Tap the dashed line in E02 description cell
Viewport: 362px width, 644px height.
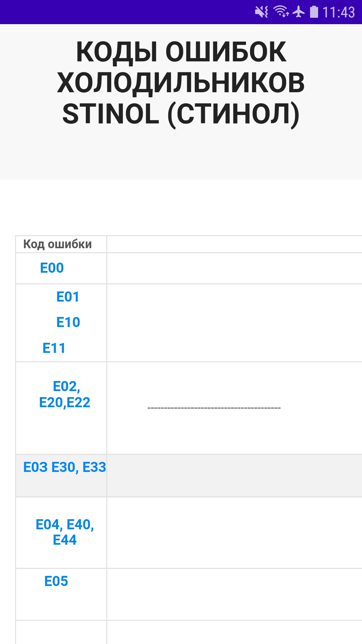214,408
